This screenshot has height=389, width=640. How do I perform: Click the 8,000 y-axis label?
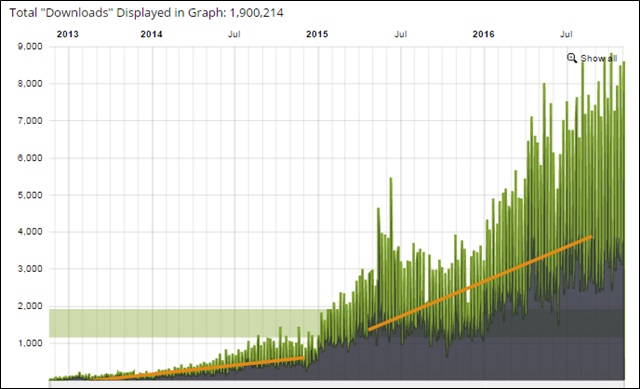30,84
